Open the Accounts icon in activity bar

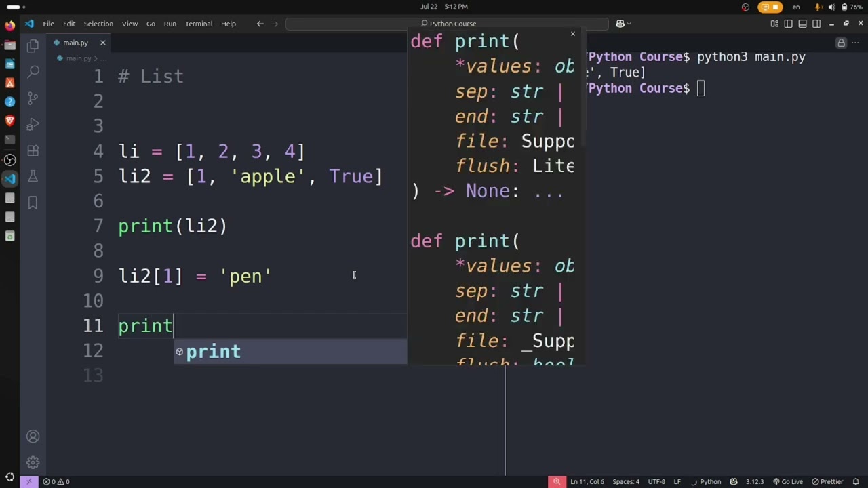coord(33,437)
